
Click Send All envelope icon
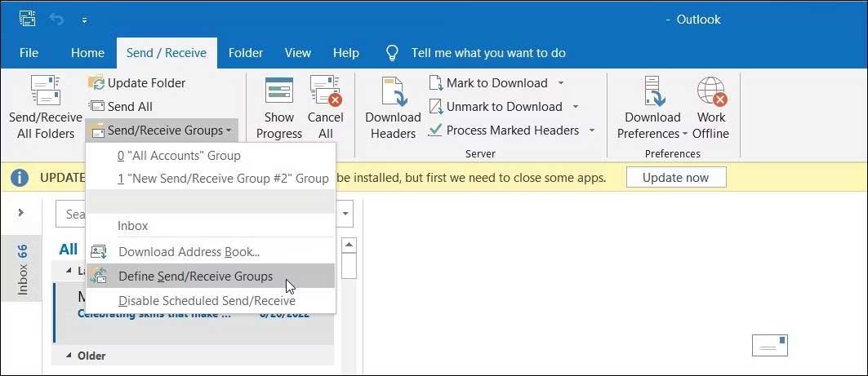[x=96, y=107]
